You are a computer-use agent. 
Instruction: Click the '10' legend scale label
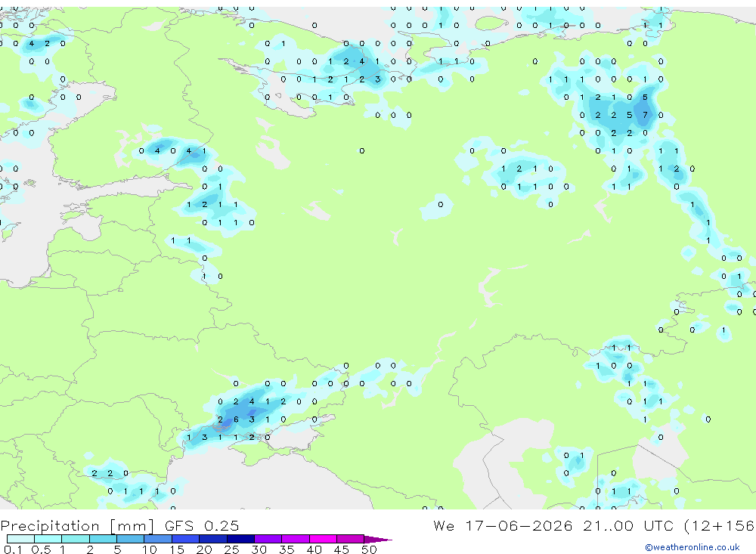point(150,549)
